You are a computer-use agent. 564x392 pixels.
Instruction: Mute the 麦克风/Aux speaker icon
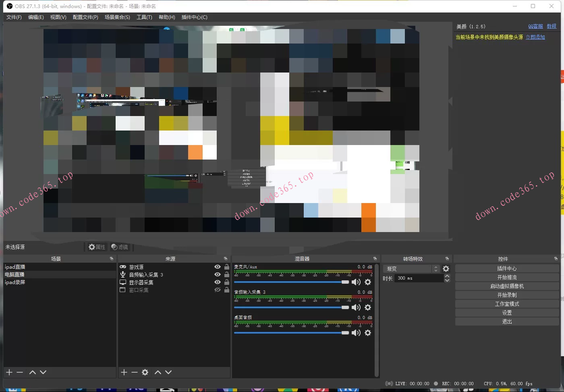[356, 282]
